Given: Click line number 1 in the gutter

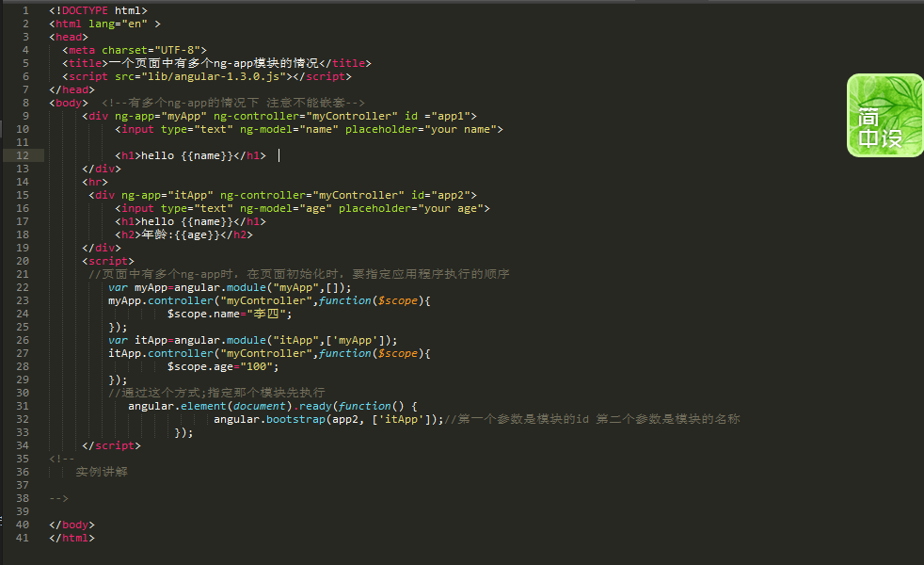Looking at the screenshot, I should pos(25,10).
